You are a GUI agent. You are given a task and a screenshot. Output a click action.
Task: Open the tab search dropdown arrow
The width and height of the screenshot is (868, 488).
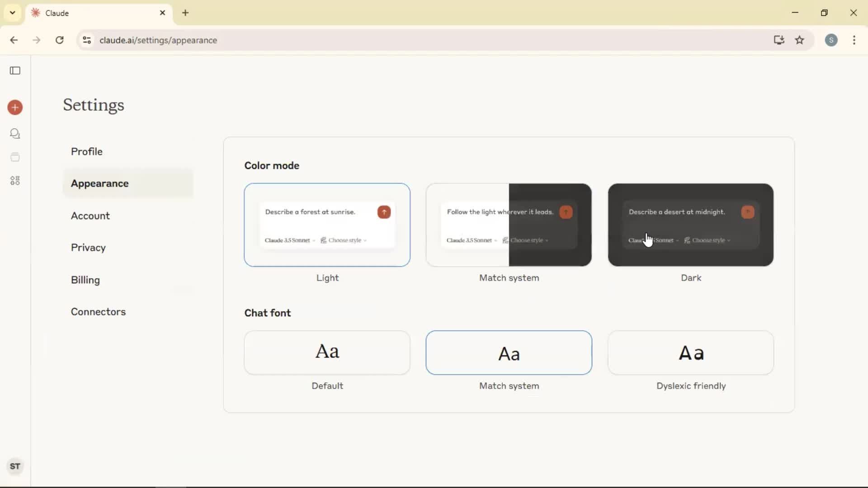13,13
